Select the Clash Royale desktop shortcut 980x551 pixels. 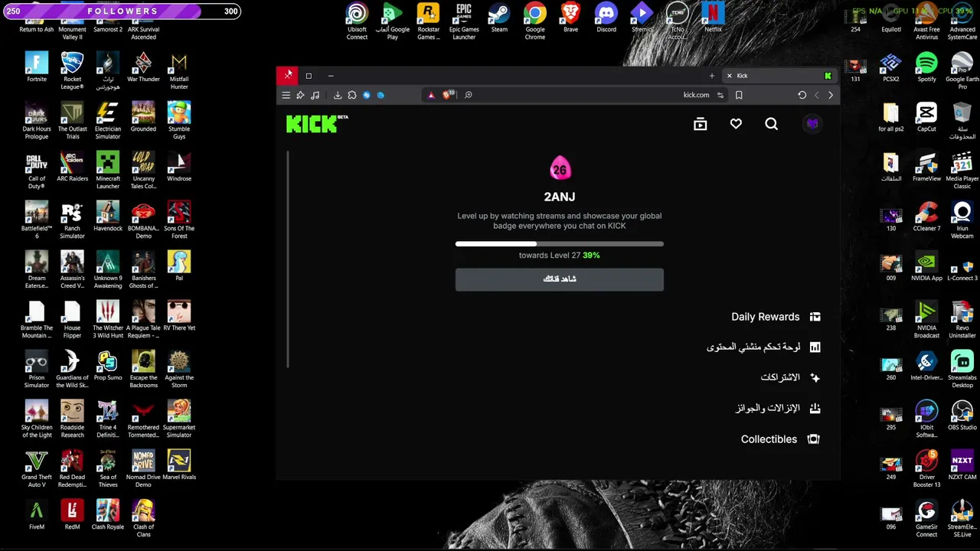(x=108, y=515)
